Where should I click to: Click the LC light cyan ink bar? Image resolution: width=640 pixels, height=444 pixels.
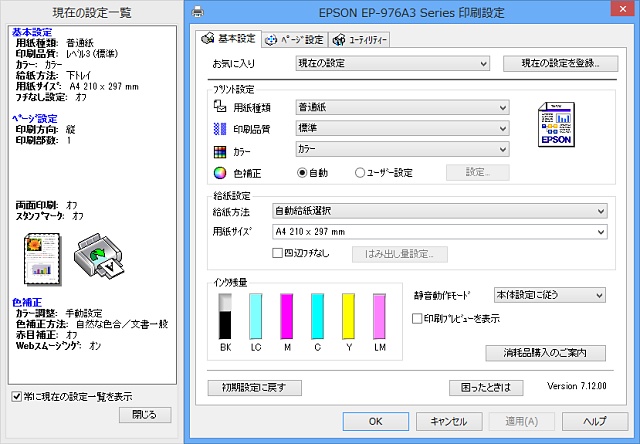[x=256, y=317]
